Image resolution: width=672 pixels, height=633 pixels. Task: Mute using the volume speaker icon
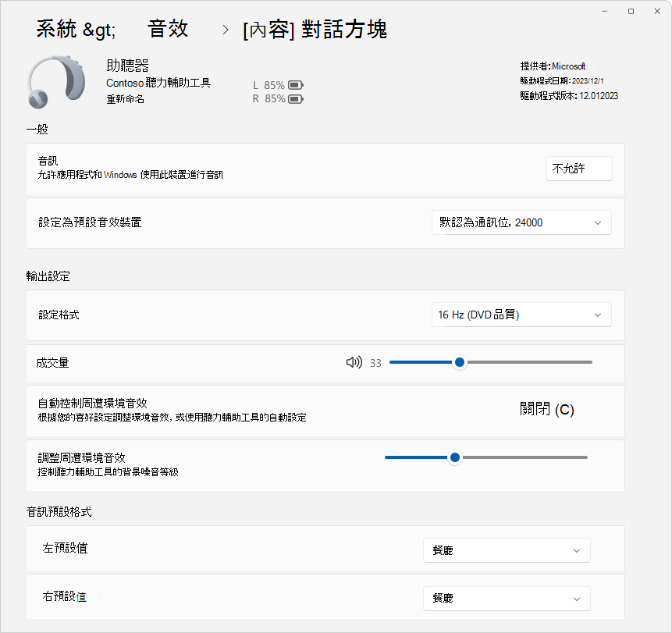point(354,363)
